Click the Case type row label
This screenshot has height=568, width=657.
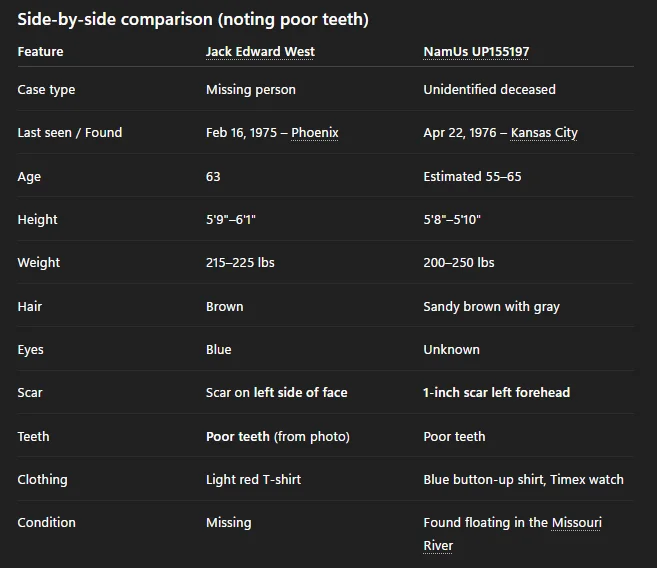(x=46, y=90)
